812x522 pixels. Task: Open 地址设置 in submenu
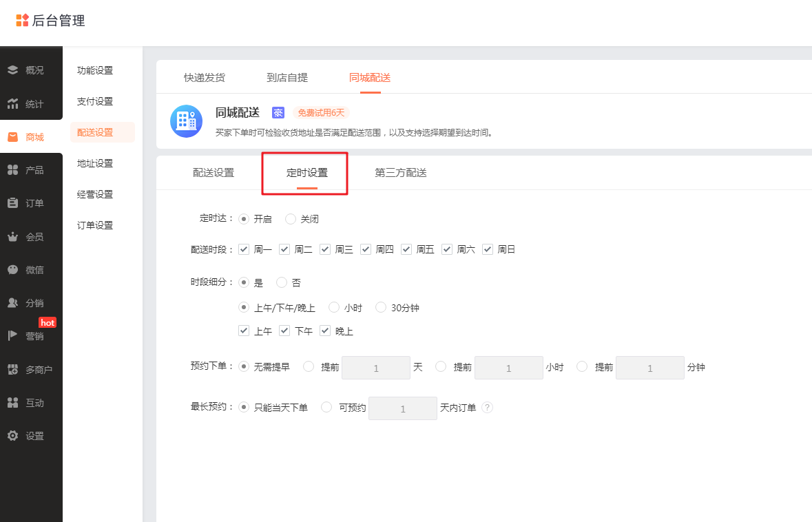95,163
